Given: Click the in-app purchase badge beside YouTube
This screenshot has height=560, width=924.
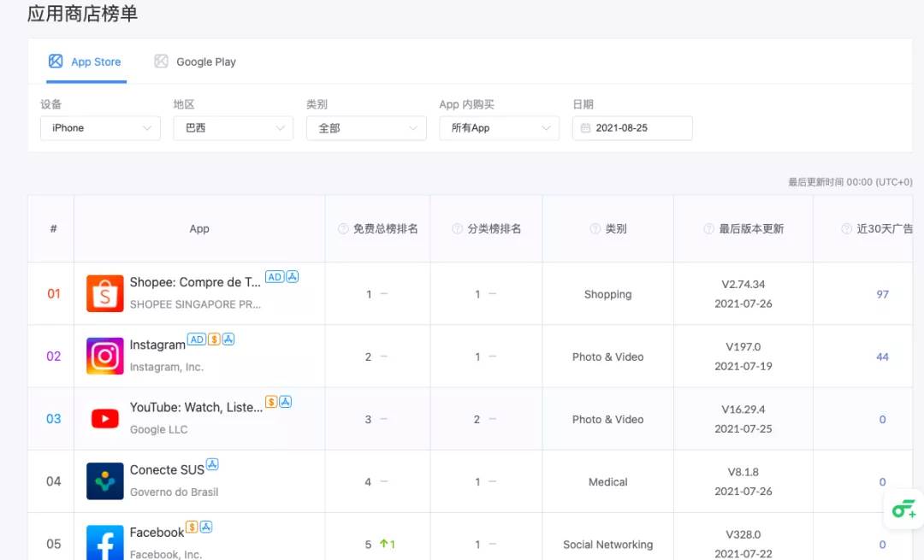Looking at the screenshot, I should 271,402.
